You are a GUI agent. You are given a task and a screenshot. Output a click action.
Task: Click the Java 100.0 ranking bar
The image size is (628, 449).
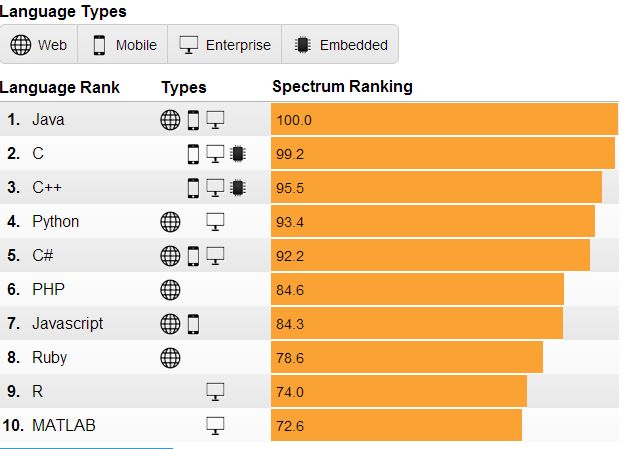pyautogui.click(x=444, y=120)
